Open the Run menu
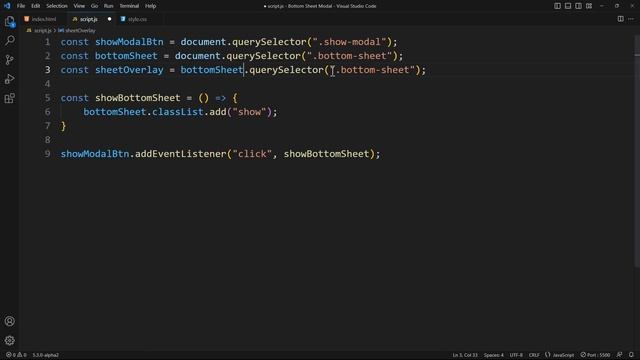This screenshot has width=640, height=360. [x=109, y=6]
